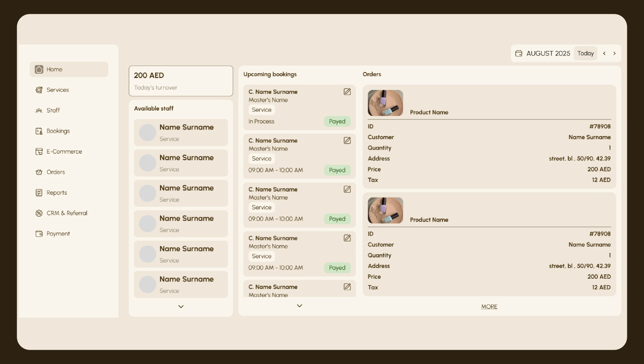The image size is (644, 364).
Task: Click the Home house icon in sidebar
Action: click(39, 69)
